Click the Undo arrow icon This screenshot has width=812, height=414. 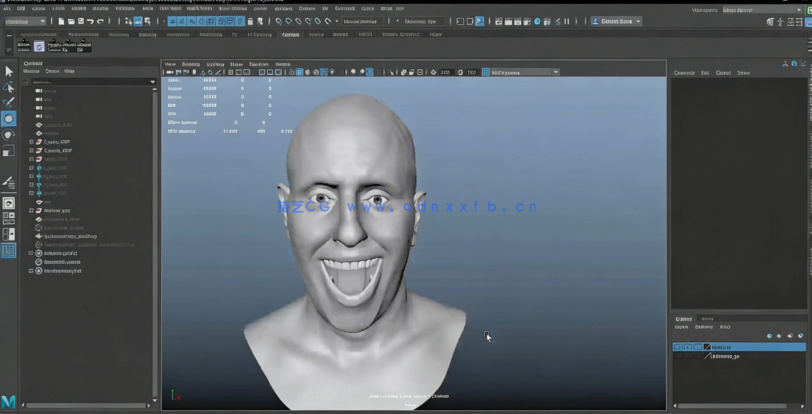[90, 21]
